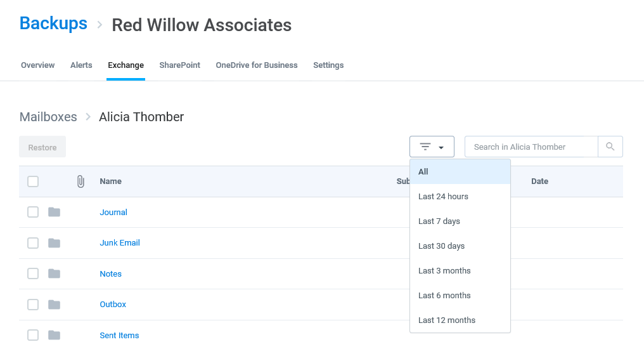The height and width of the screenshot is (349, 644).
Task: Open the OneDrive for Business tab
Action: [x=257, y=65]
